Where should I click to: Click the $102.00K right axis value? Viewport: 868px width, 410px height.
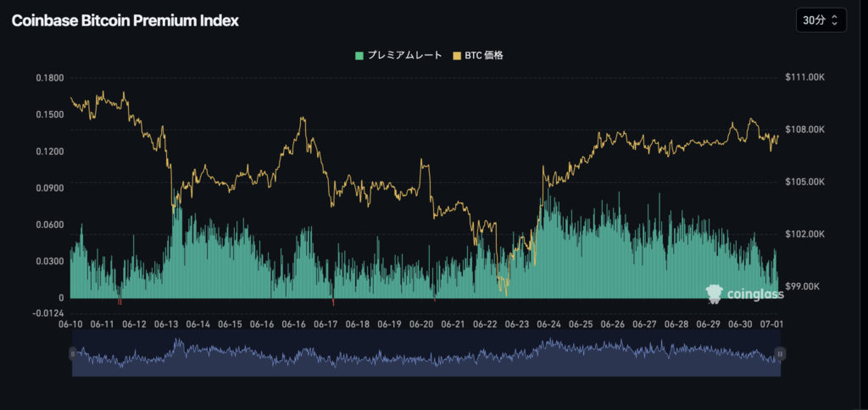coord(805,235)
